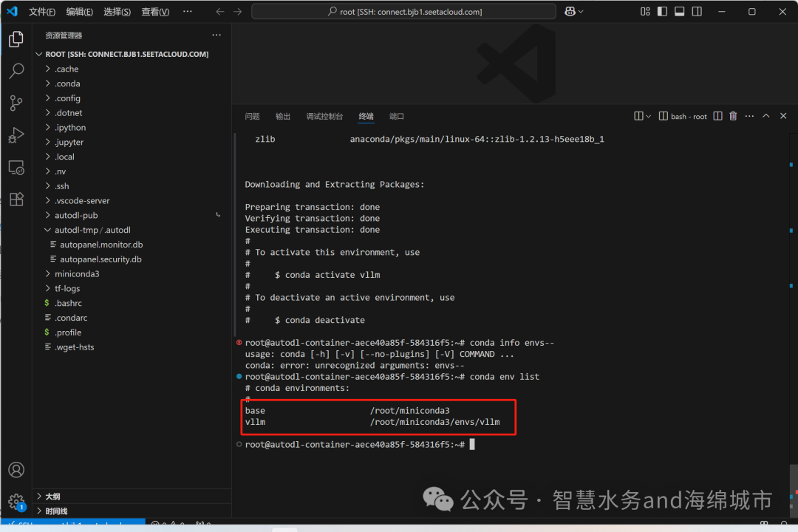Click the trash icon to kill terminal
Screen dimensions: 798x532
pyautogui.click(x=732, y=115)
